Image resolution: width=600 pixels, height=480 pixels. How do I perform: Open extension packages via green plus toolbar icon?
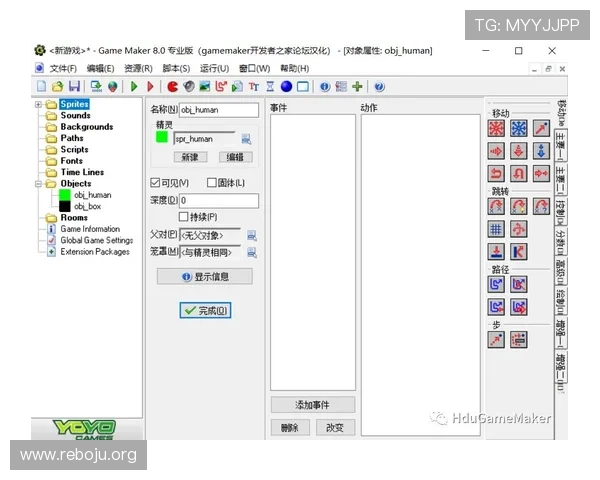pos(357,87)
